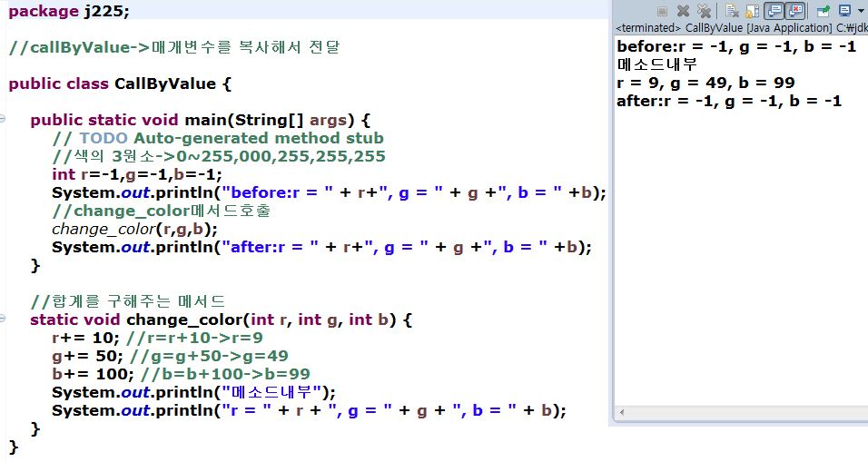This screenshot has height=462, width=868.
Task: Click the '//합계를 구해주는 메서드' comment
Action: click(x=128, y=301)
